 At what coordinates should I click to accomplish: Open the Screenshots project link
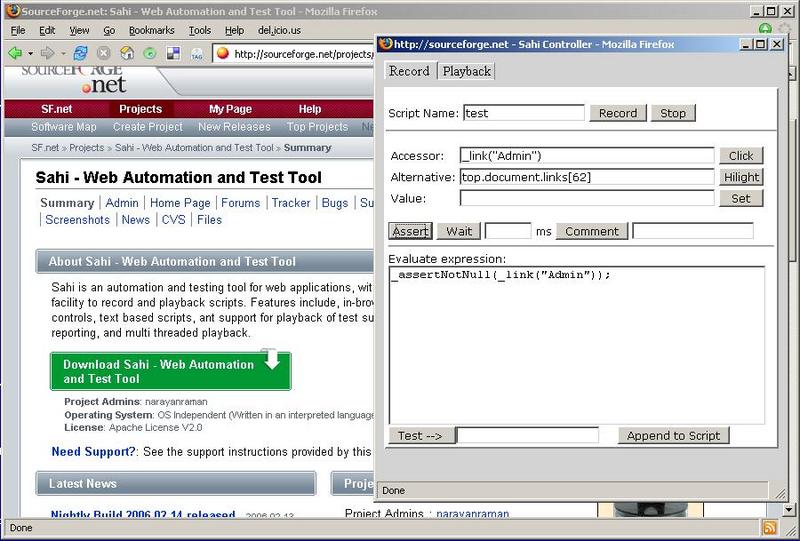(x=78, y=220)
